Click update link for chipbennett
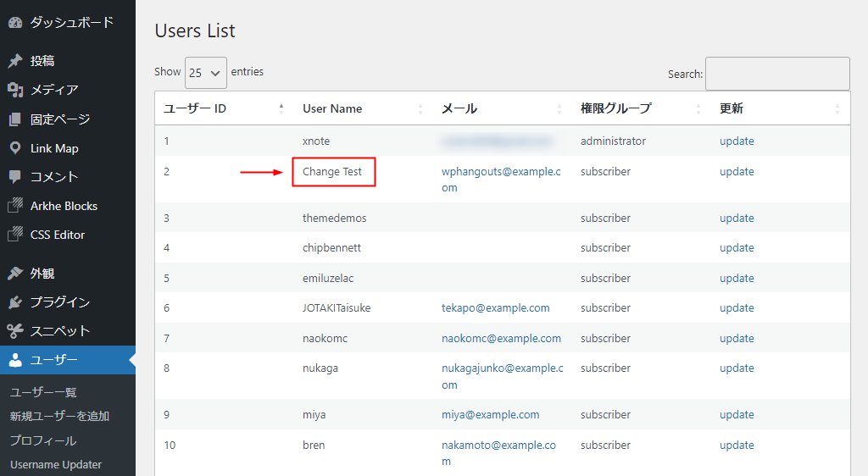The image size is (868, 476). (737, 247)
